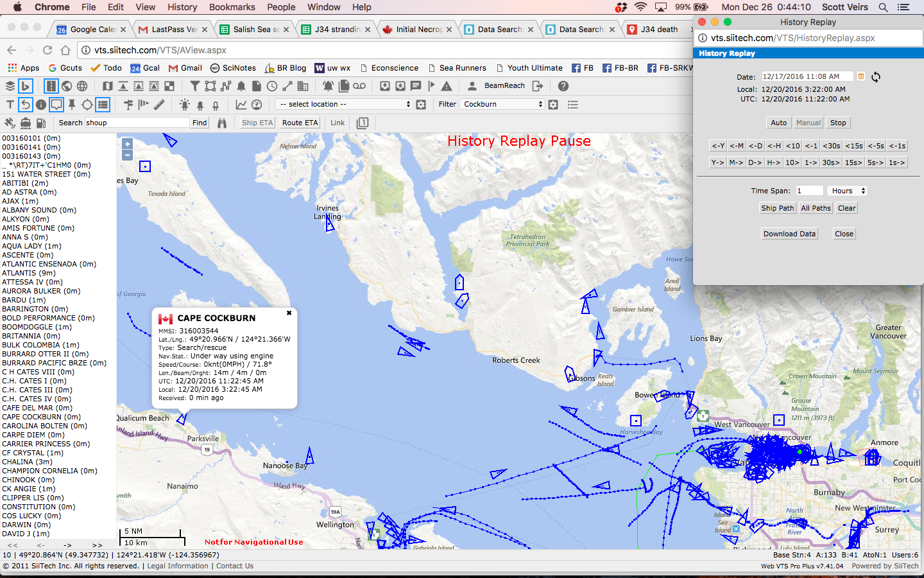Switch to the J34 death browser tab
924x578 pixels.
659,30
